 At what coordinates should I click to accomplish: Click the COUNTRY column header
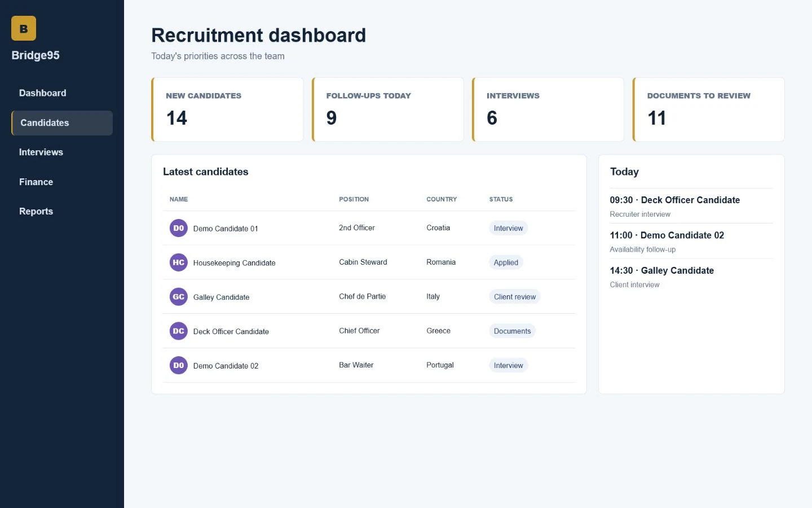pyautogui.click(x=442, y=199)
